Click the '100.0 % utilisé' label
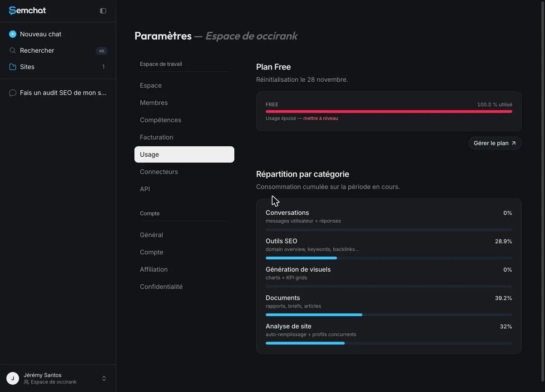The height and width of the screenshot is (392, 545). [x=495, y=104]
